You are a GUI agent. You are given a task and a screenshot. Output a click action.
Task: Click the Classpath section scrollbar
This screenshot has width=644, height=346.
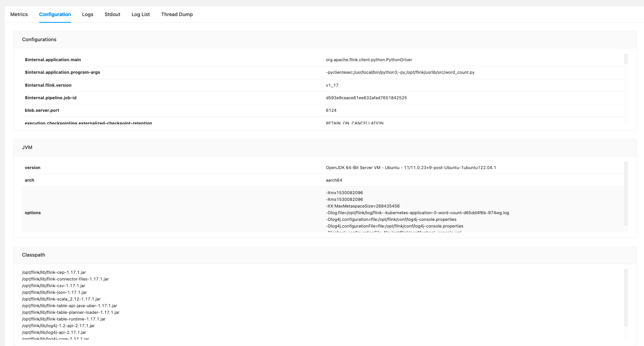[x=626, y=298]
